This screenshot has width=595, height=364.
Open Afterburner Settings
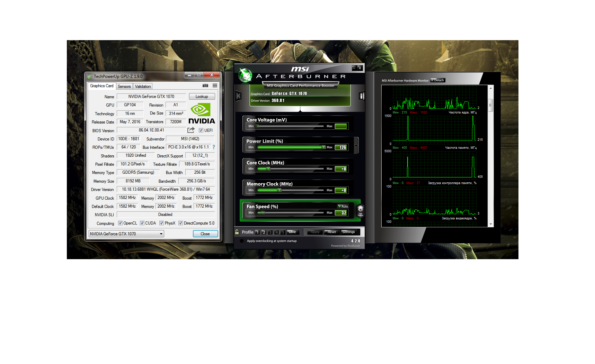(x=348, y=232)
